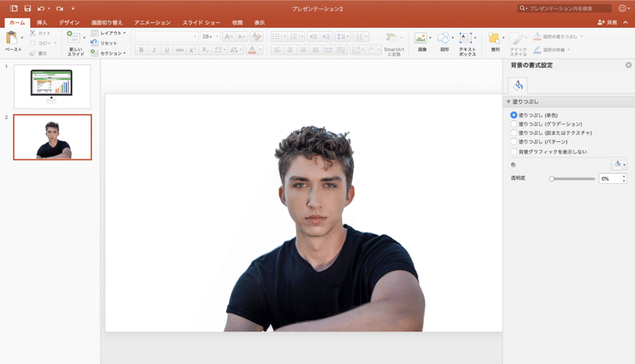Click the Underline U button

tap(167, 50)
